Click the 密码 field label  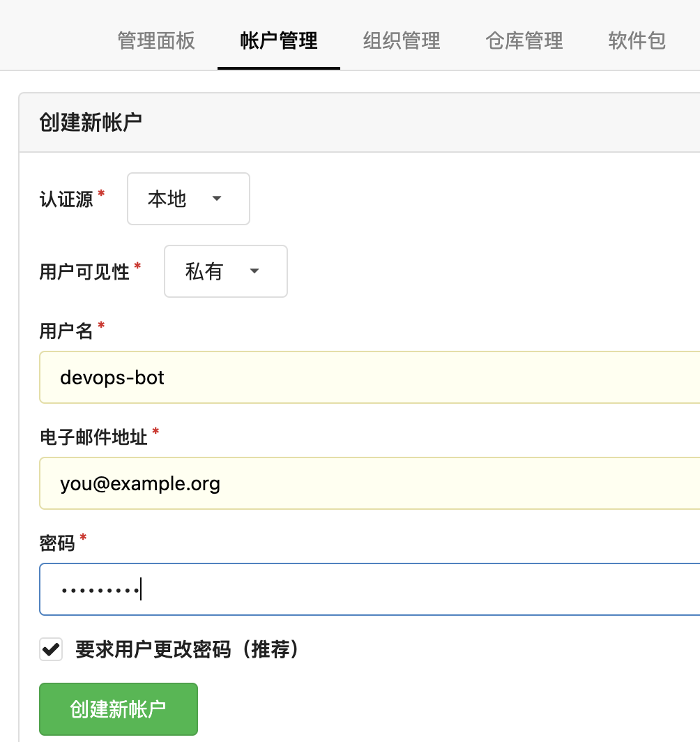pos(57,543)
